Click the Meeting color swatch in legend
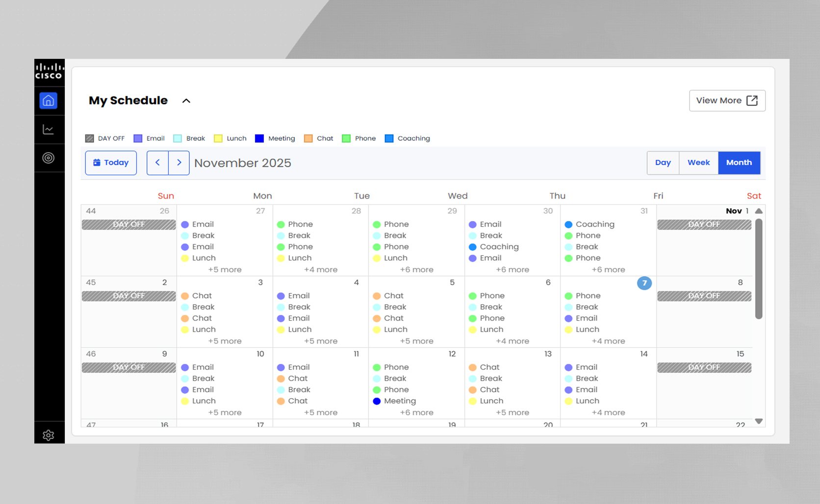 point(259,139)
